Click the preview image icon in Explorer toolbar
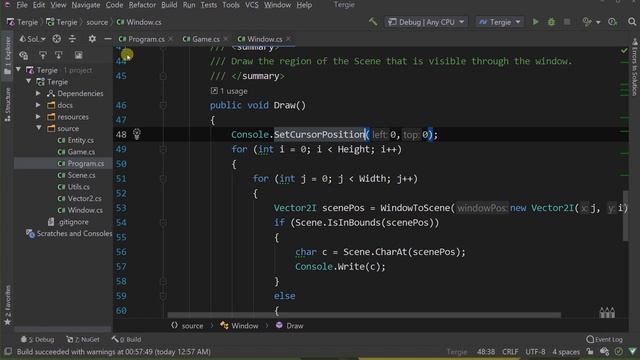 tap(78, 55)
